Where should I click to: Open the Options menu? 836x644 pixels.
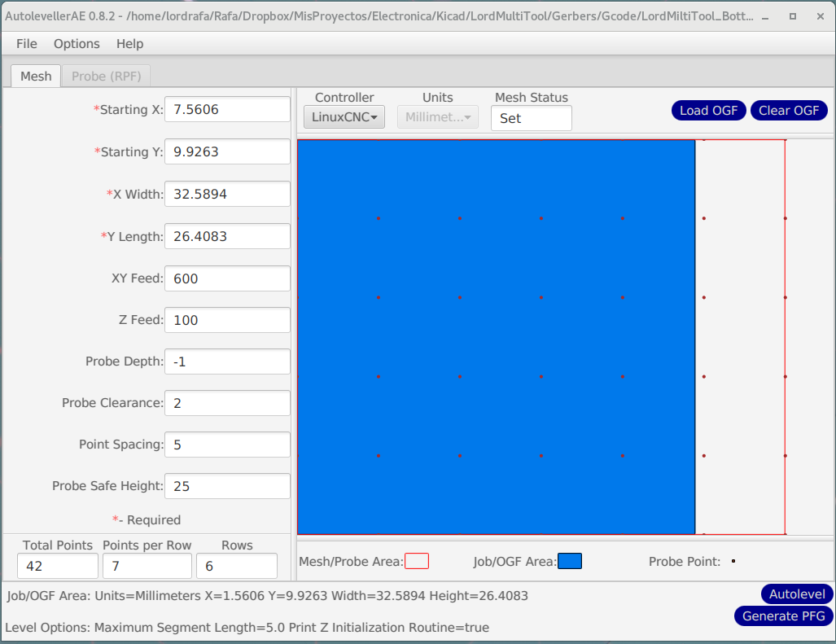77,44
